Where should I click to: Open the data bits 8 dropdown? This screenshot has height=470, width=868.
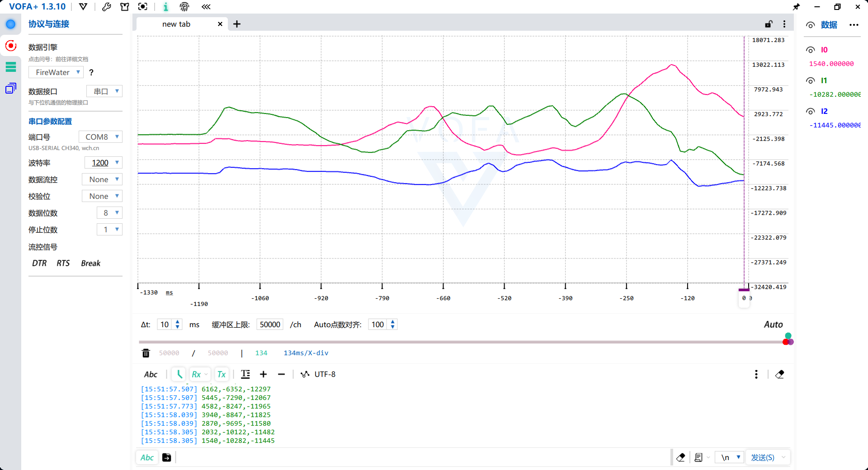[109, 213]
